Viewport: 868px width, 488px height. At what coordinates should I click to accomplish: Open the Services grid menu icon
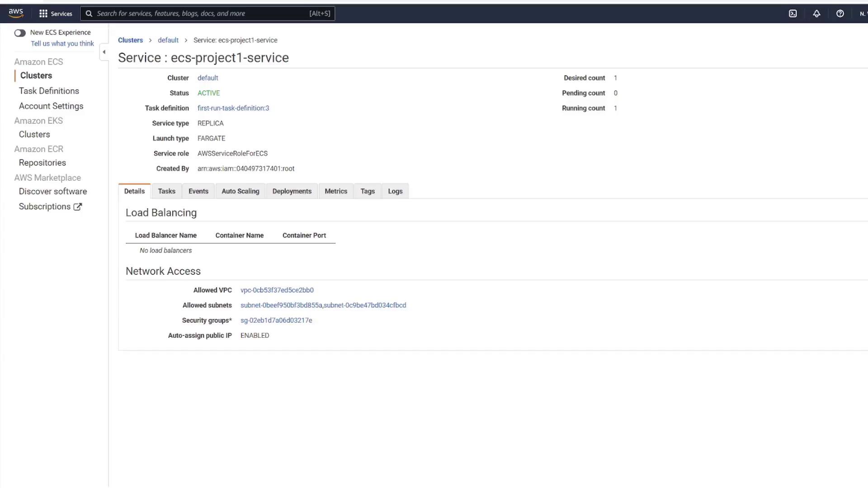(43, 14)
